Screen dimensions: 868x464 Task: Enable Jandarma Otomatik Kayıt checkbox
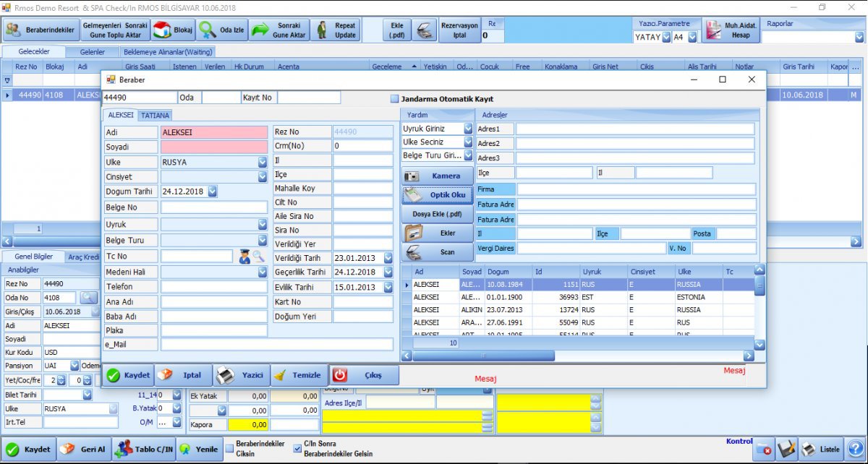pos(394,99)
